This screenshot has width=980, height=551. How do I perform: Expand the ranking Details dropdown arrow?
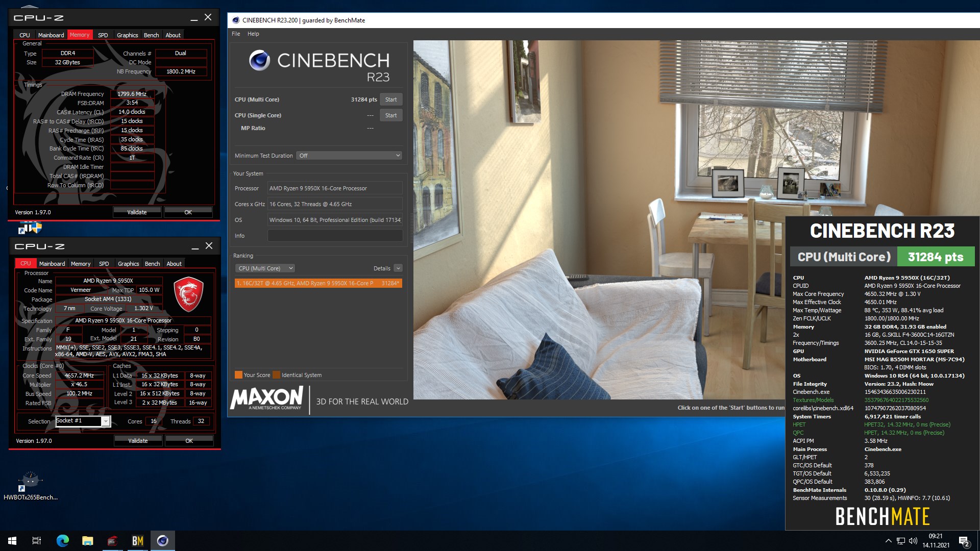pos(398,268)
